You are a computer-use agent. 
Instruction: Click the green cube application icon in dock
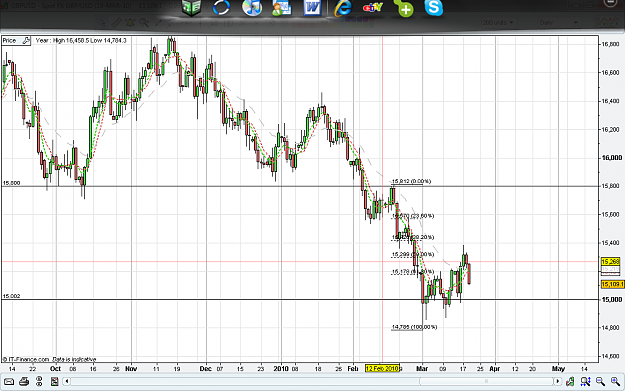[191, 8]
